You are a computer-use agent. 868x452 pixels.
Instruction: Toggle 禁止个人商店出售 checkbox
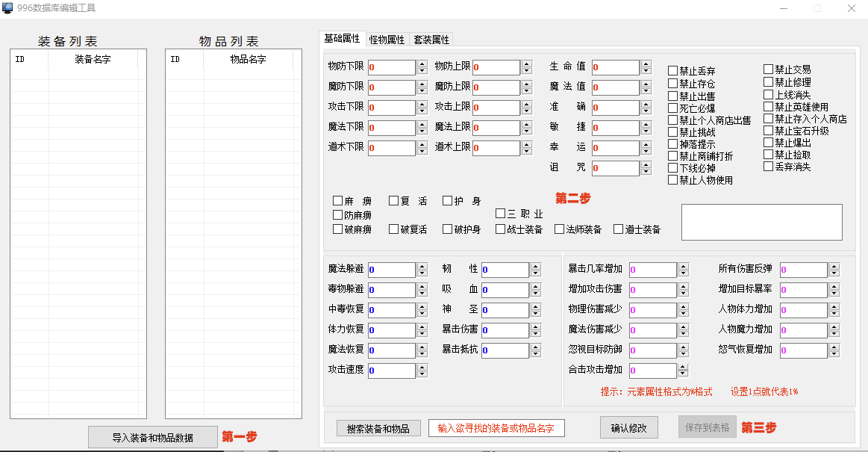coord(672,120)
